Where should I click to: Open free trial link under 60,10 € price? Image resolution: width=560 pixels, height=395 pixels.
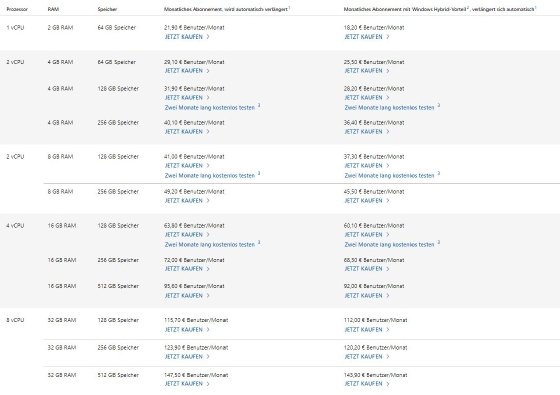click(389, 245)
